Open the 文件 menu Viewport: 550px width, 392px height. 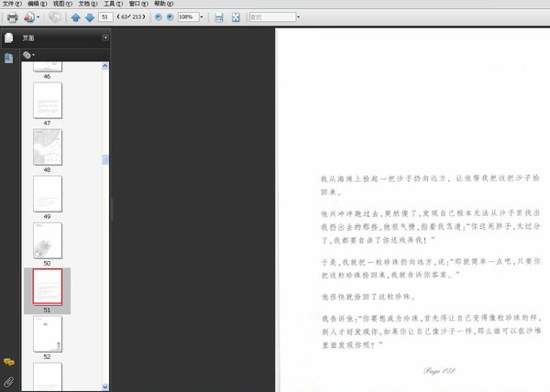click(12, 4)
